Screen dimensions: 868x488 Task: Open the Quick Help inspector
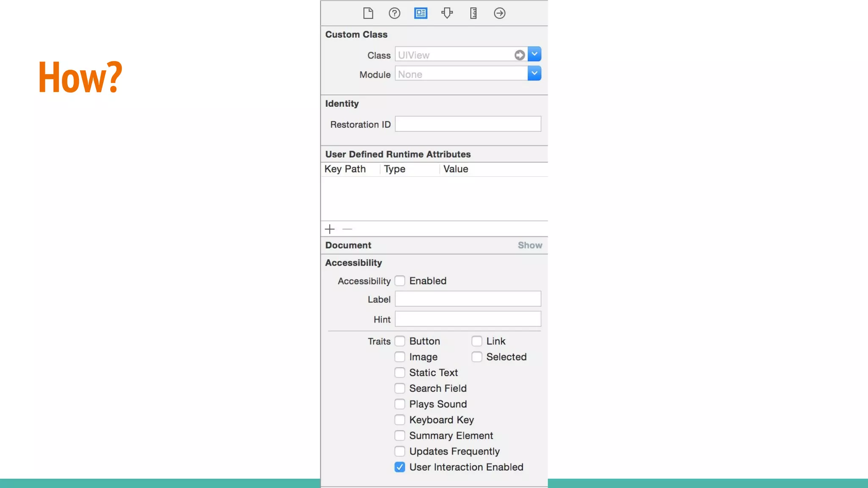[x=394, y=13]
